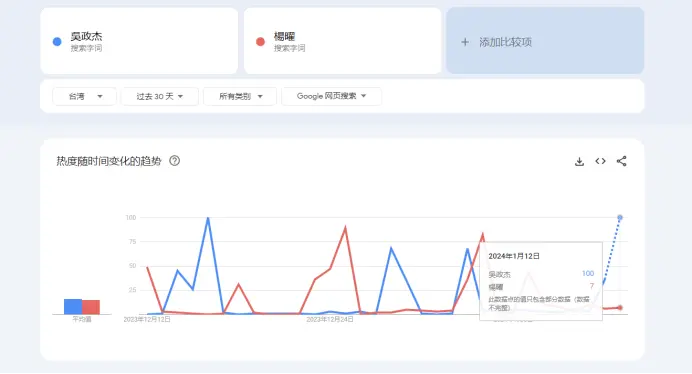Click the 平均值 label under the bars
The image size is (692, 374).
[82, 319]
